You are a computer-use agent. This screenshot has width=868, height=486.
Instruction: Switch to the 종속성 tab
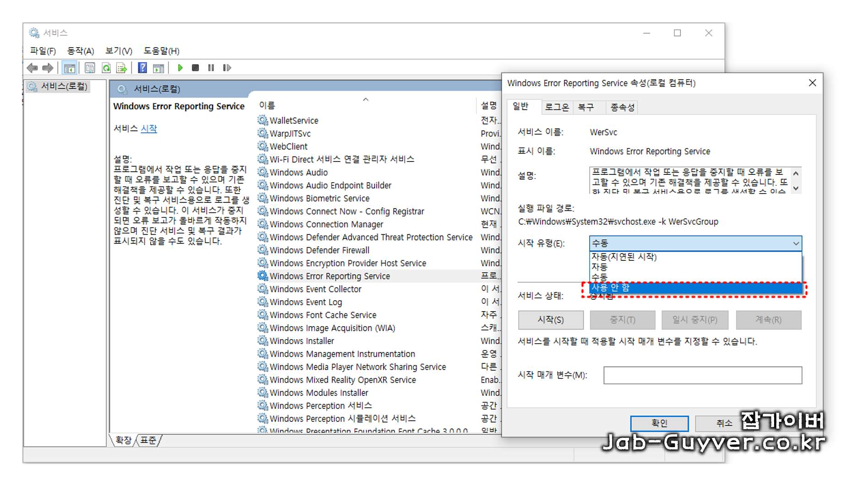(622, 108)
